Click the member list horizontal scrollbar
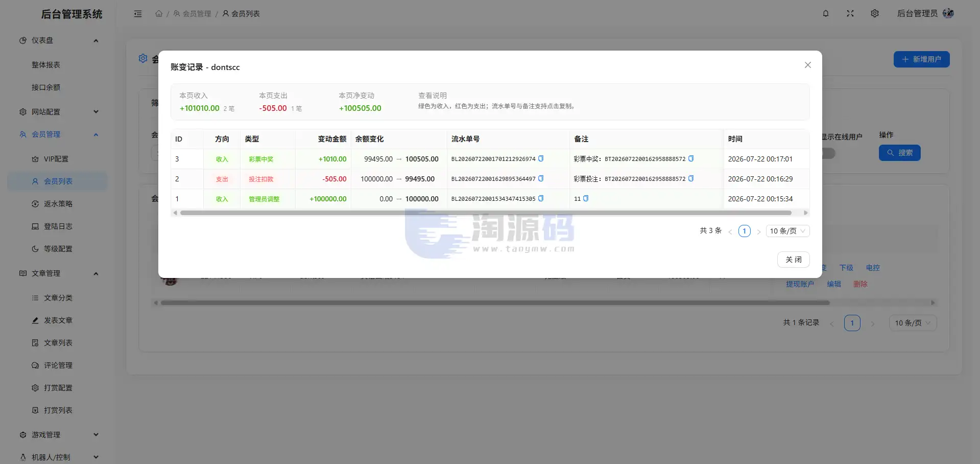 coord(495,303)
